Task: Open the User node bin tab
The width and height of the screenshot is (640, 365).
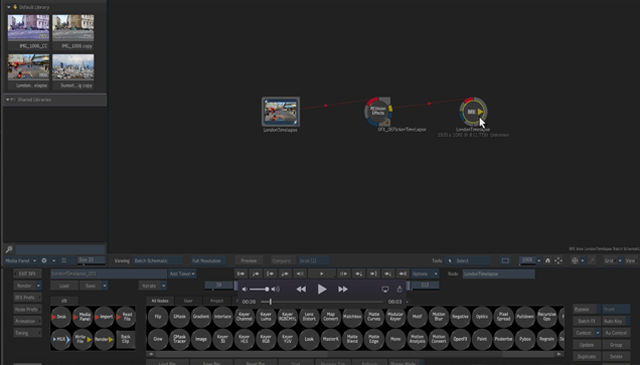Action: point(188,301)
